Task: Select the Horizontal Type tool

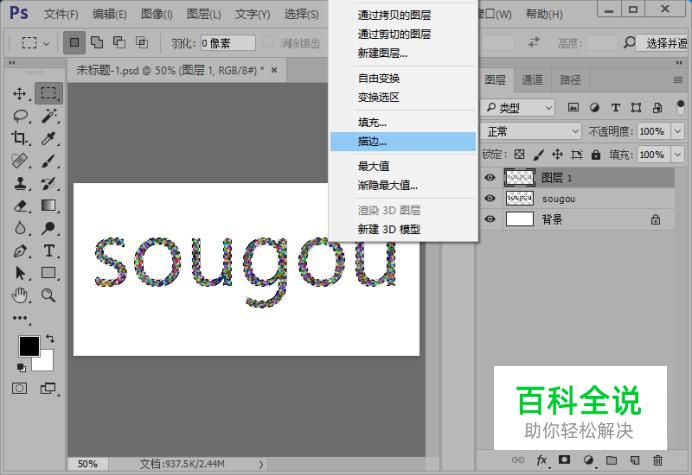Action: (x=49, y=251)
